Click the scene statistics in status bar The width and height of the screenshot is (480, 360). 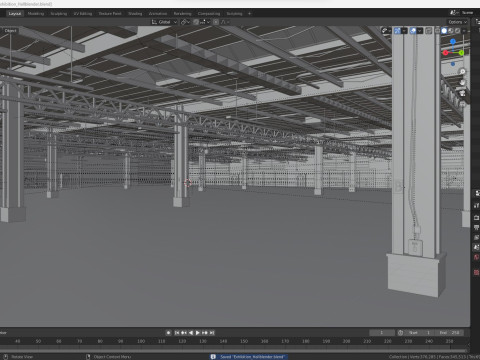coord(434,357)
